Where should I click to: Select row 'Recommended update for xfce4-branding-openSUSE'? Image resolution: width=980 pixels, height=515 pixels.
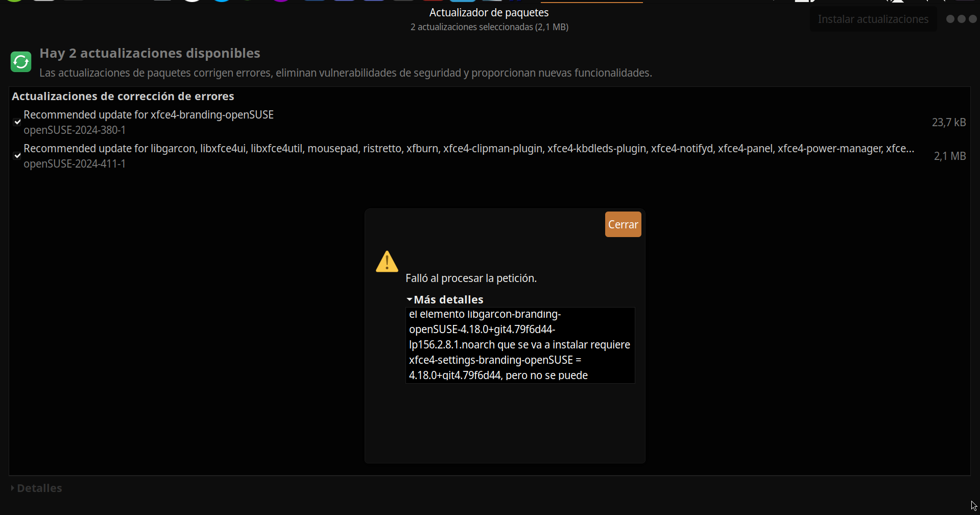point(489,122)
